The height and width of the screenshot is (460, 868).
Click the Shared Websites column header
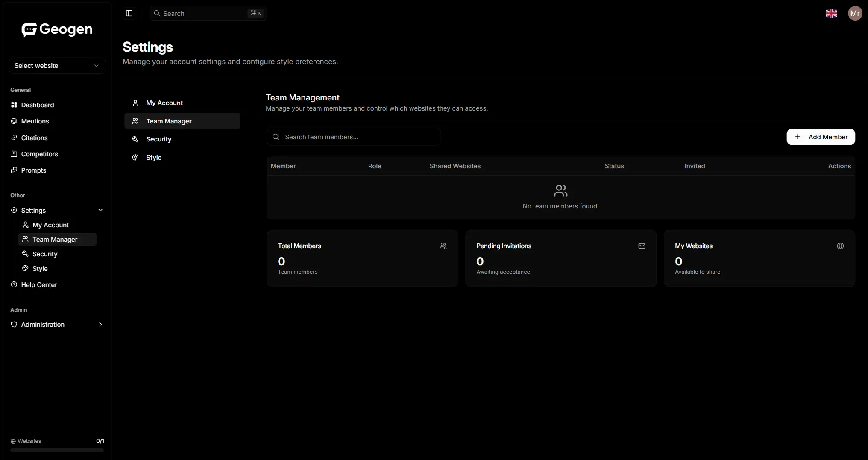[455, 166]
